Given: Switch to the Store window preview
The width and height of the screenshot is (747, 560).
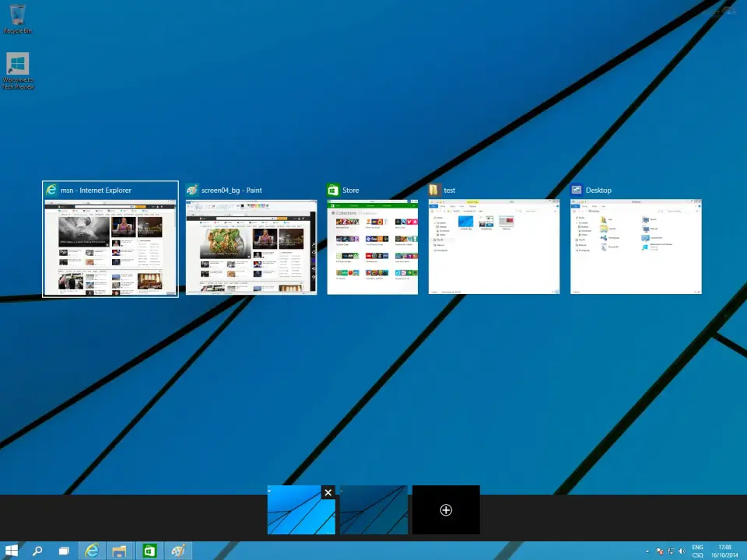Looking at the screenshot, I should [x=372, y=247].
